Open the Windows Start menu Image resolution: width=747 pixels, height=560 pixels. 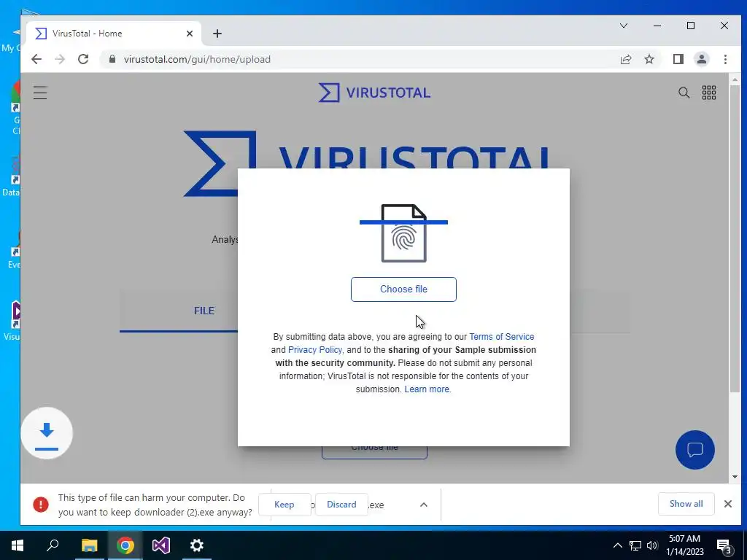tap(18, 545)
